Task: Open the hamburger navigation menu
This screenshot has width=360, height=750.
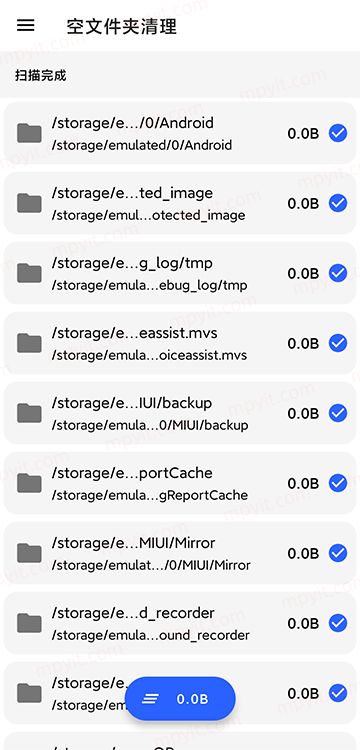Action: [x=26, y=25]
